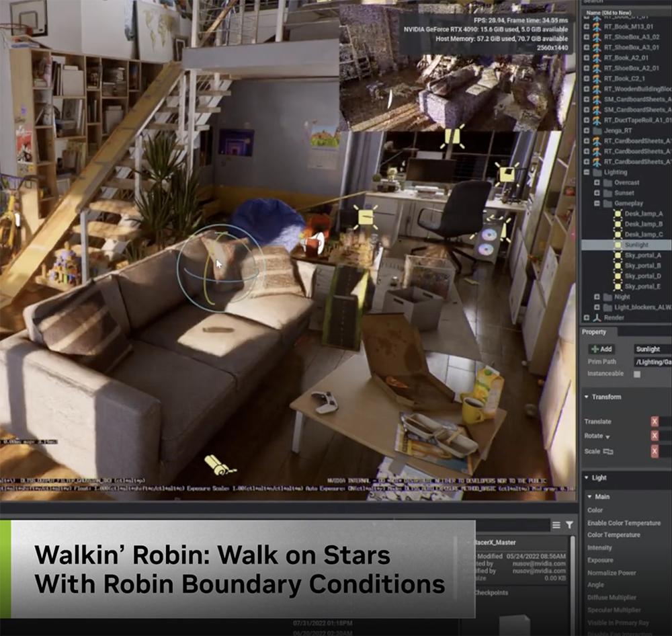Open the Rotate order dropdown arrow
The image size is (672, 636).
608,437
